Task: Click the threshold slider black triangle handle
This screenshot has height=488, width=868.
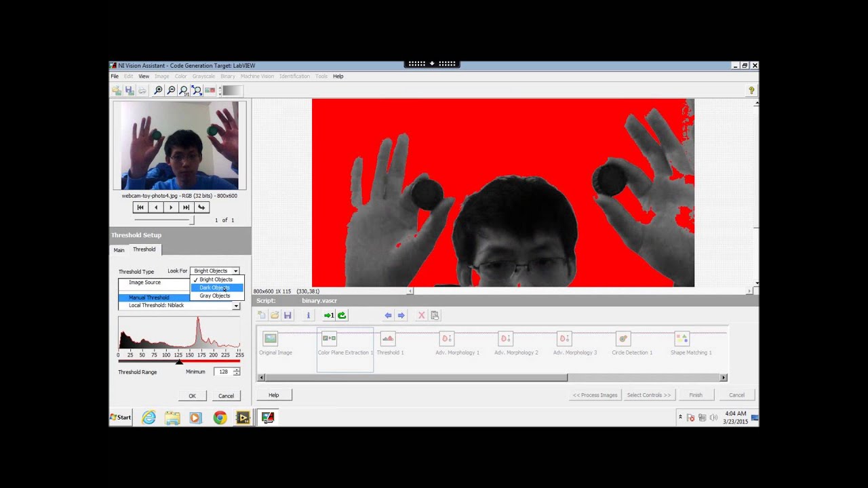Action: [x=179, y=362]
